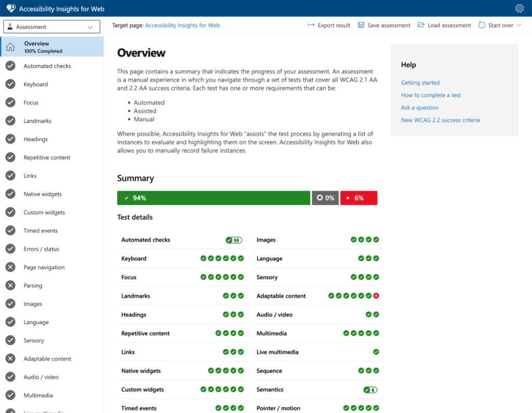Click the Export result icon
The height and width of the screenshot is (413, 532).
[x=311, y=24]
